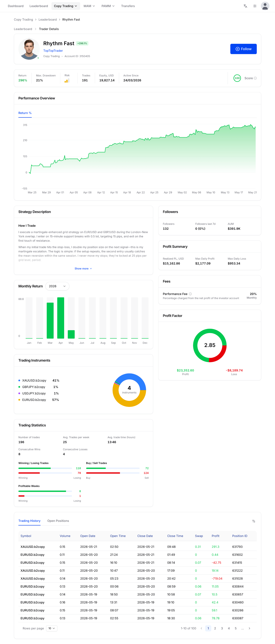Select the Return % tab
Image resolution: width=275 pixels, height=644 pixels.
point(25,113)
